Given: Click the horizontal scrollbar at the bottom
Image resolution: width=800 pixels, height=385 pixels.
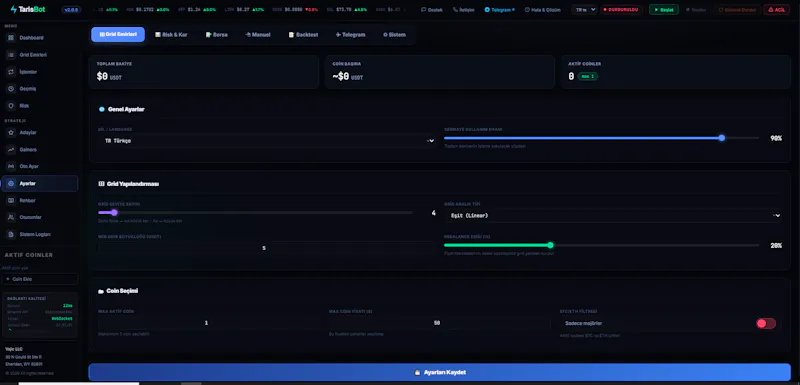Looking at the screenshot, I should [79, 383].
